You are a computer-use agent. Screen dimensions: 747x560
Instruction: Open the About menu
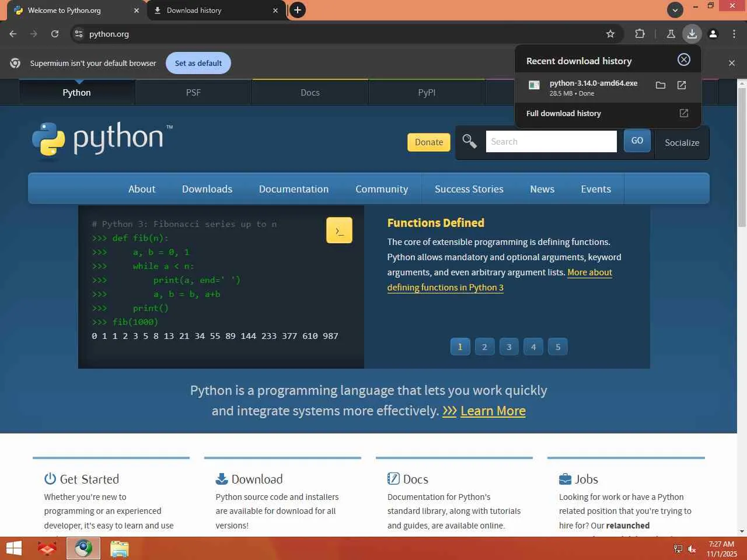pyautogui.click(x=142, y=189)
